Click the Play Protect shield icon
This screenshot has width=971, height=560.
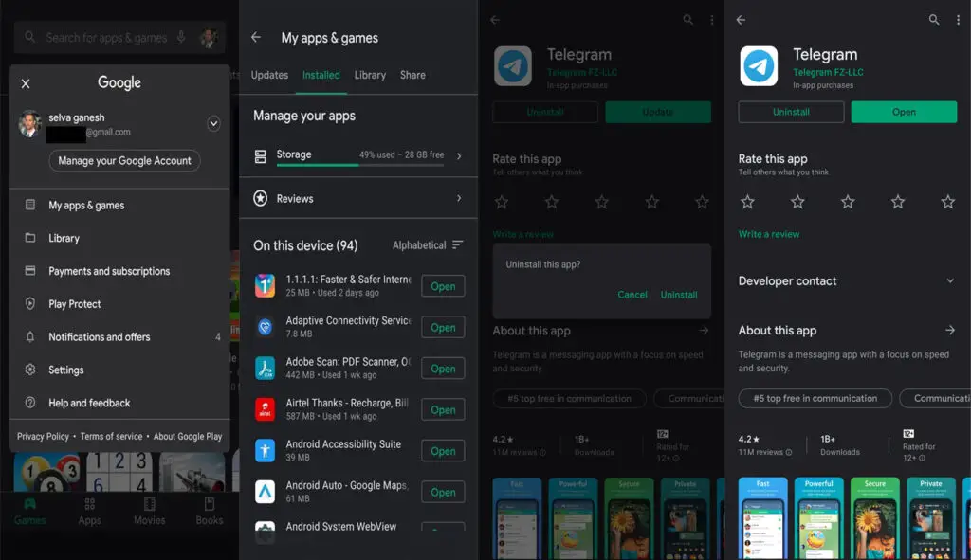[29, 303]
